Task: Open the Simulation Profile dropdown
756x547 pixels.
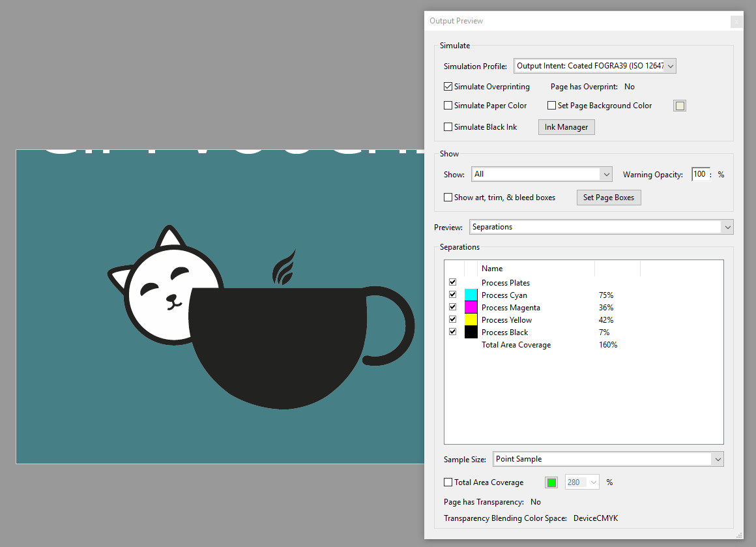Action: pyautogui.click(x=594, y=66)
